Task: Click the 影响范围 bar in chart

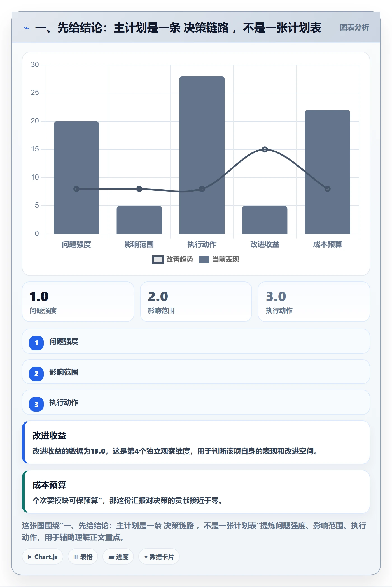Action: 139,220
